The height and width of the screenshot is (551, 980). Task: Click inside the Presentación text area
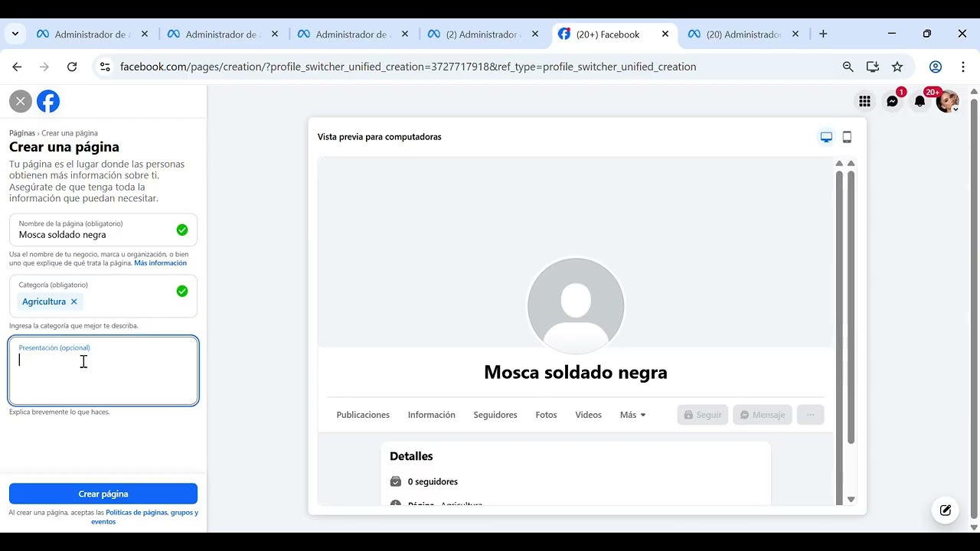(103, 370)
